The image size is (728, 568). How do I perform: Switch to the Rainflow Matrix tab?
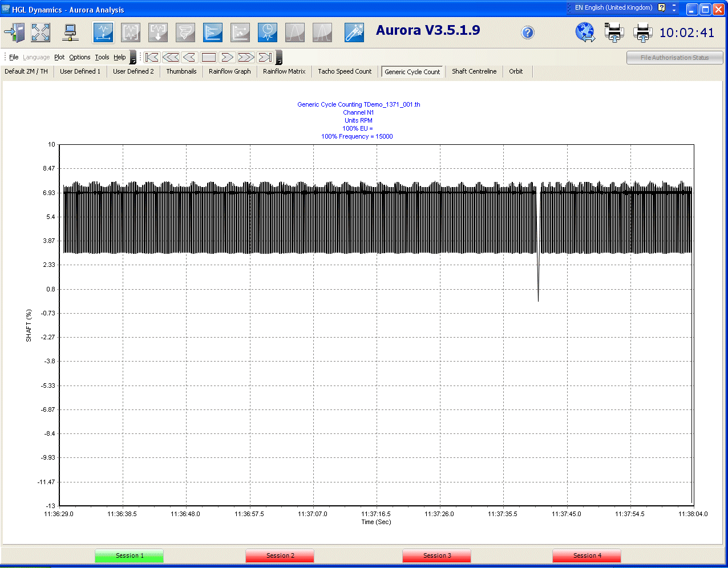pos(284,71)
